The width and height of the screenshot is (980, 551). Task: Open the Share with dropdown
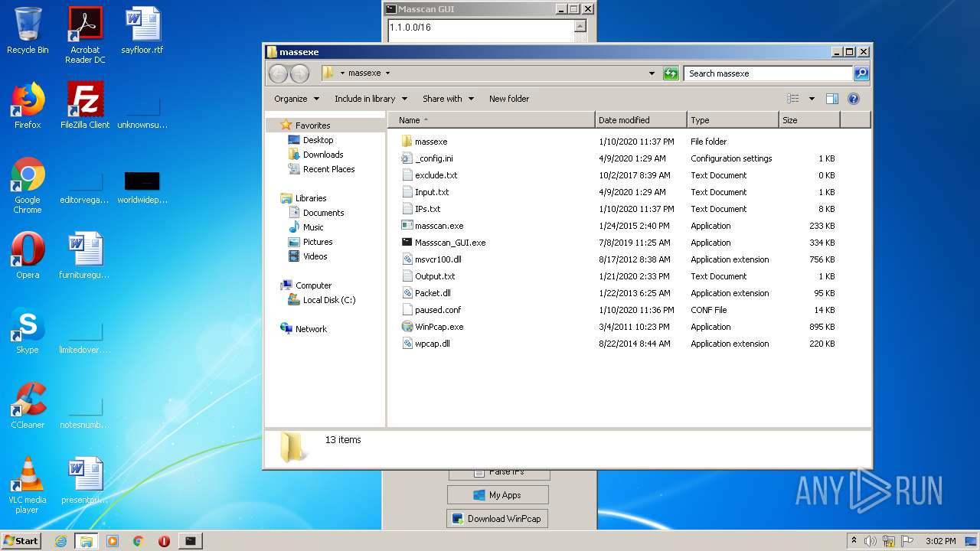pos(448,99)
